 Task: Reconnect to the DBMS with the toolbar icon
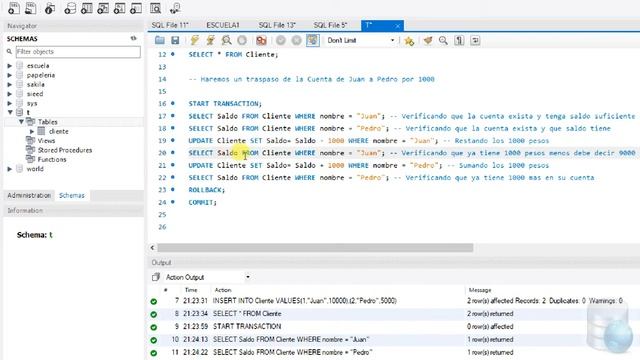click(175, 8)
